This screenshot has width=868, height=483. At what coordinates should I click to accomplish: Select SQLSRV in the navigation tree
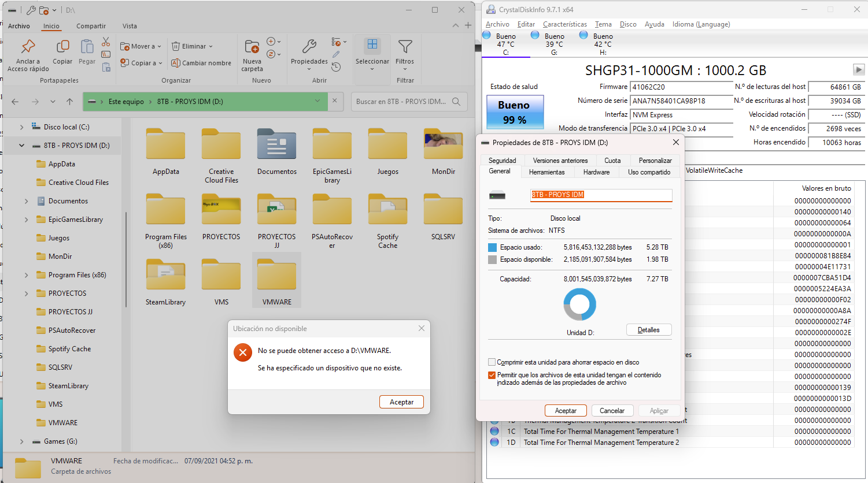pyautogui.click(x=60, y=367)
